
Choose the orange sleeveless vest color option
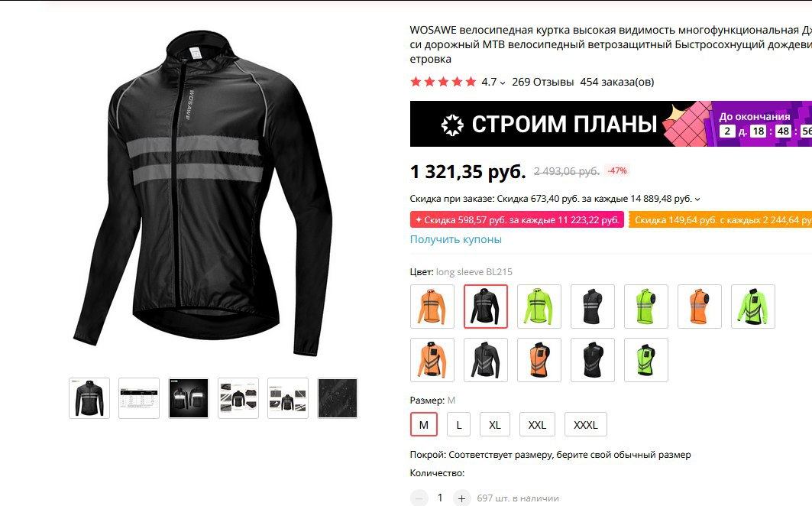click(x=699, y=307)
